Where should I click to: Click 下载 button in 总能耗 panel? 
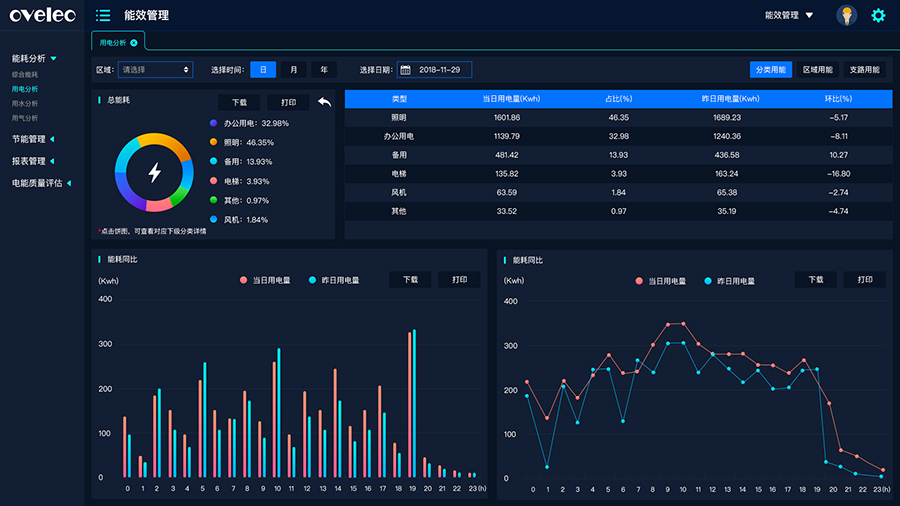click(x=239, y=102)
